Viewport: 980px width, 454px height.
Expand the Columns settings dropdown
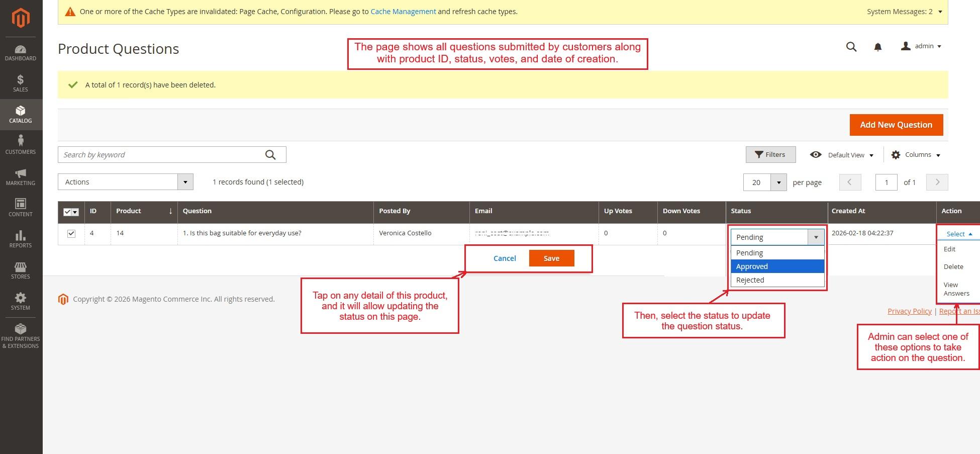coord(915,155)
